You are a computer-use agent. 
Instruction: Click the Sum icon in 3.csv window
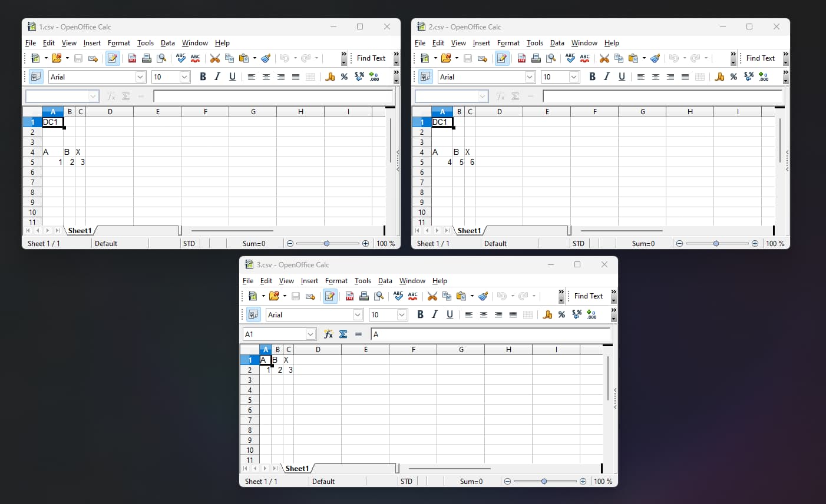point(343,334)
